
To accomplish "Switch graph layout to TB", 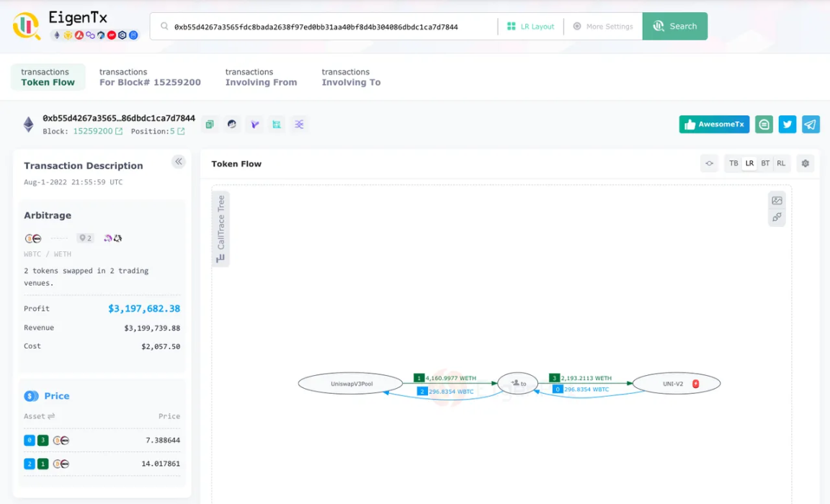I will pos(733,163).
